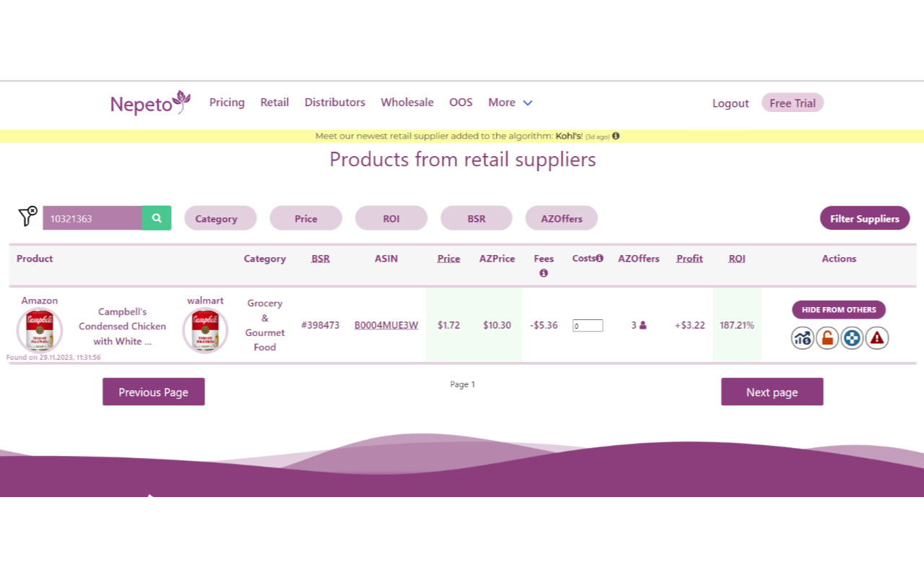Viewport: 924px width, 578px height.
Task: Click the Product column header
Action: coord(35,259)
